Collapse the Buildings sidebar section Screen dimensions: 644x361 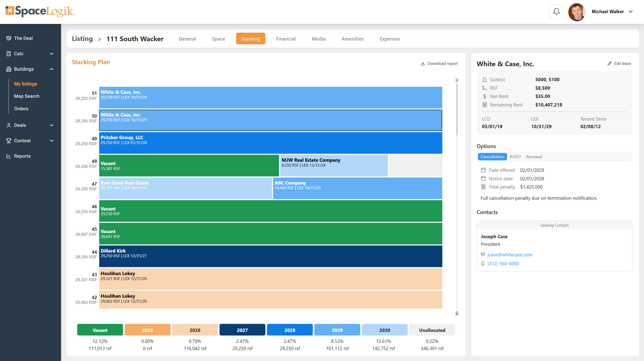[52, 69]
